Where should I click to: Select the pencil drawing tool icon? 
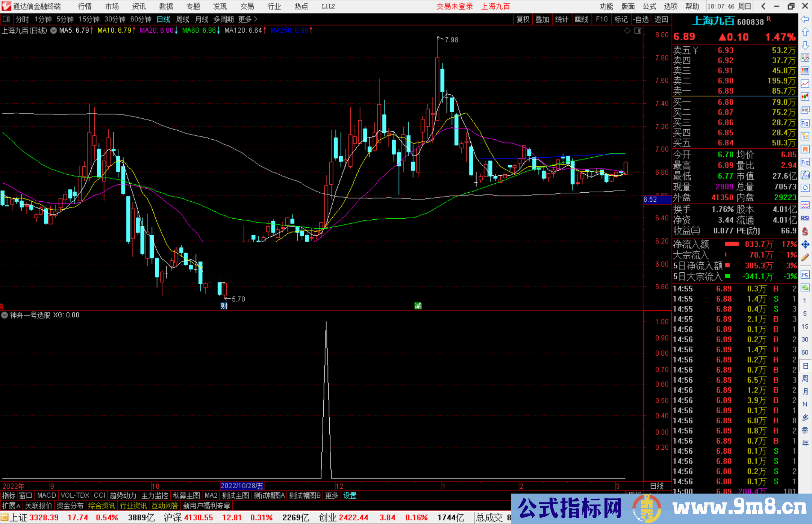coord(805,258)
